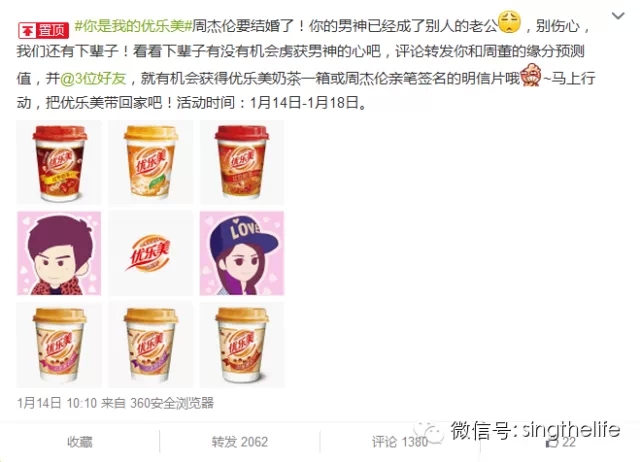Click the 360安全浏览器 source link

(x=172, y=403)
